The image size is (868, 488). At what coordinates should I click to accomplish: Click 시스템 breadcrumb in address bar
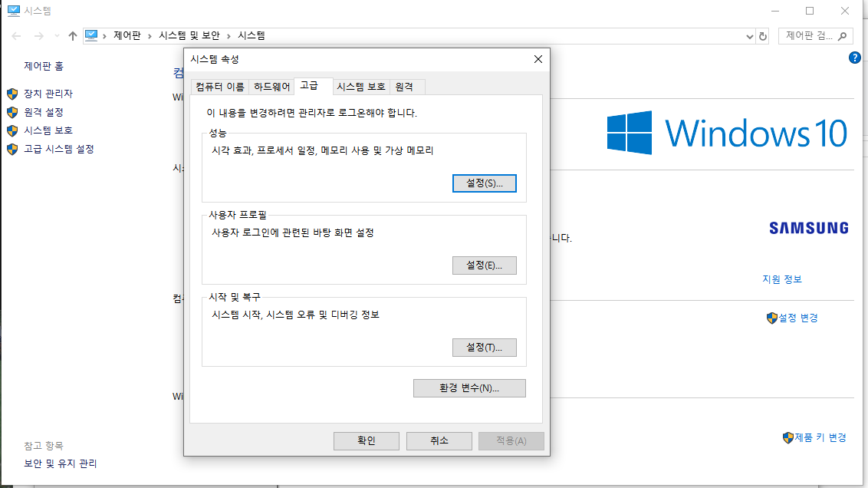pos(252,35)
